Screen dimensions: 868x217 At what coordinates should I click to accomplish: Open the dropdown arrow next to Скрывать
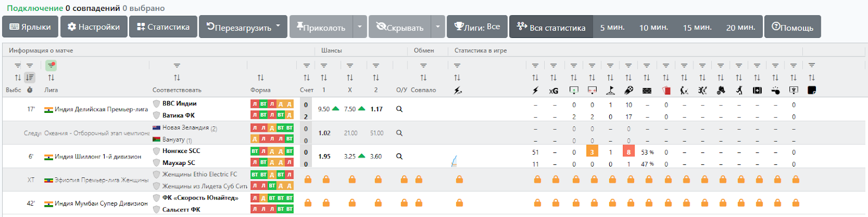pyautogui.click(x=438, y=27)
